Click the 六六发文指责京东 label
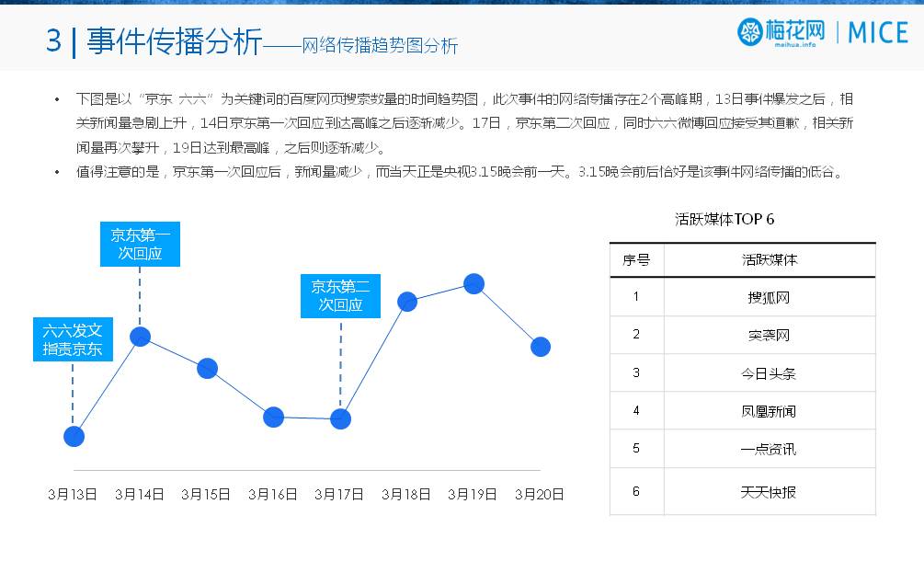The width and height of the screenshot is (924, 561). [74, 338]
